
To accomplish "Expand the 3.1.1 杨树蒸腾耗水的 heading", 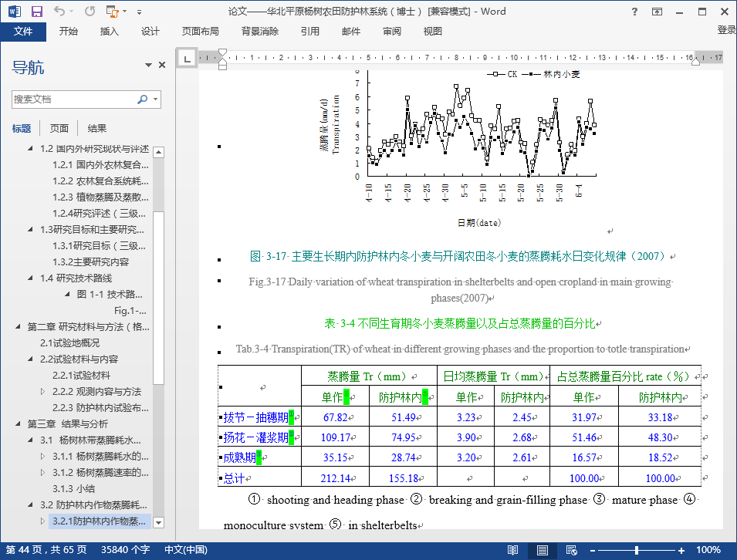I will 42,456.
